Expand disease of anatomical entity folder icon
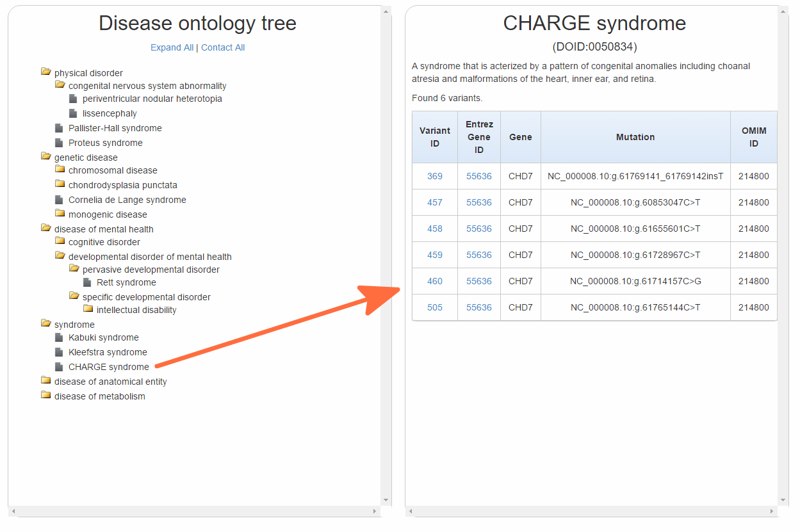The height and width of the screenshot is (532, 800). 45,380
